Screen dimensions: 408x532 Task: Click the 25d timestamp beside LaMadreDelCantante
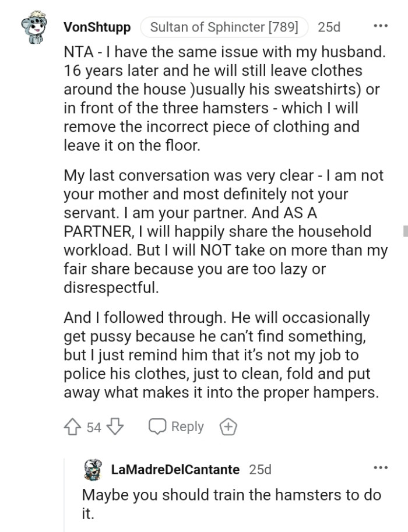point(260,469)
